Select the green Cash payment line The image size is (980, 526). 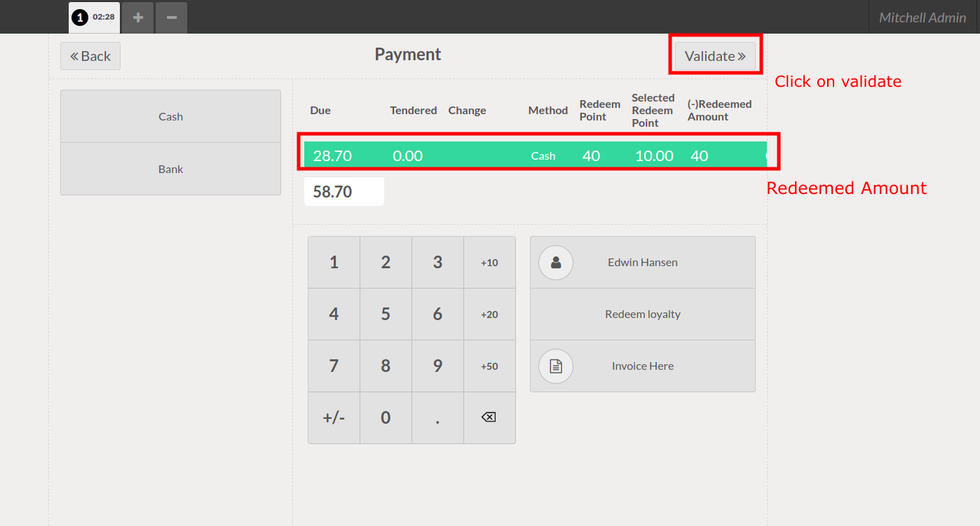(535, 155)
